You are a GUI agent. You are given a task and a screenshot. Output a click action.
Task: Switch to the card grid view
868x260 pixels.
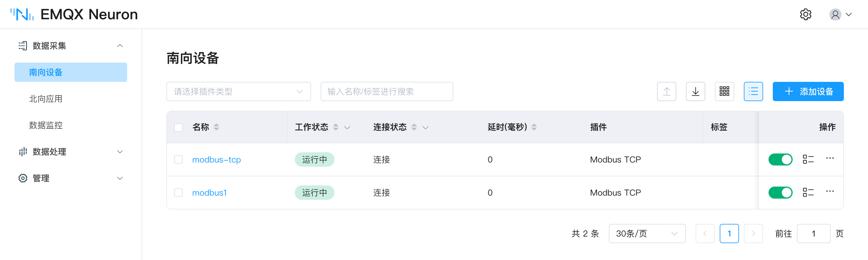point(725,91)
